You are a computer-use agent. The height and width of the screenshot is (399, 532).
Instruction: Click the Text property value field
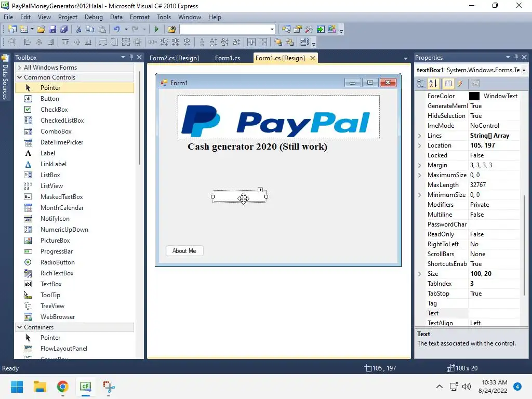click(494, 313)
